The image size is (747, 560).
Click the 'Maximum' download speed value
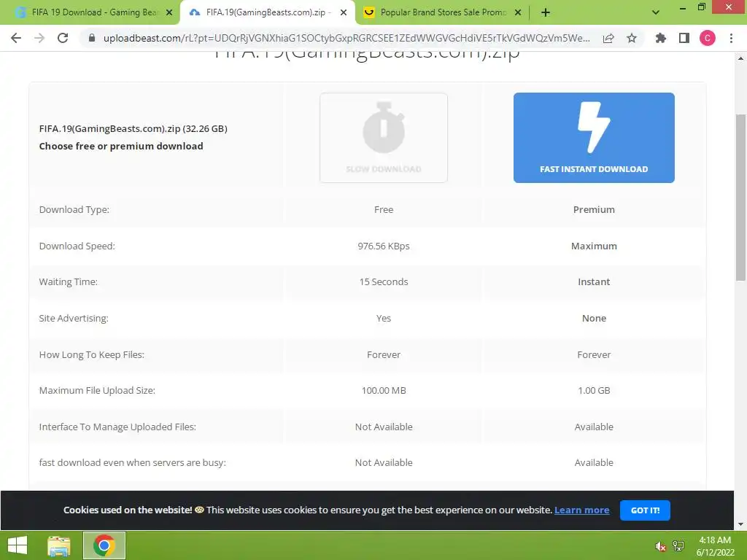(x=594, y=246)
